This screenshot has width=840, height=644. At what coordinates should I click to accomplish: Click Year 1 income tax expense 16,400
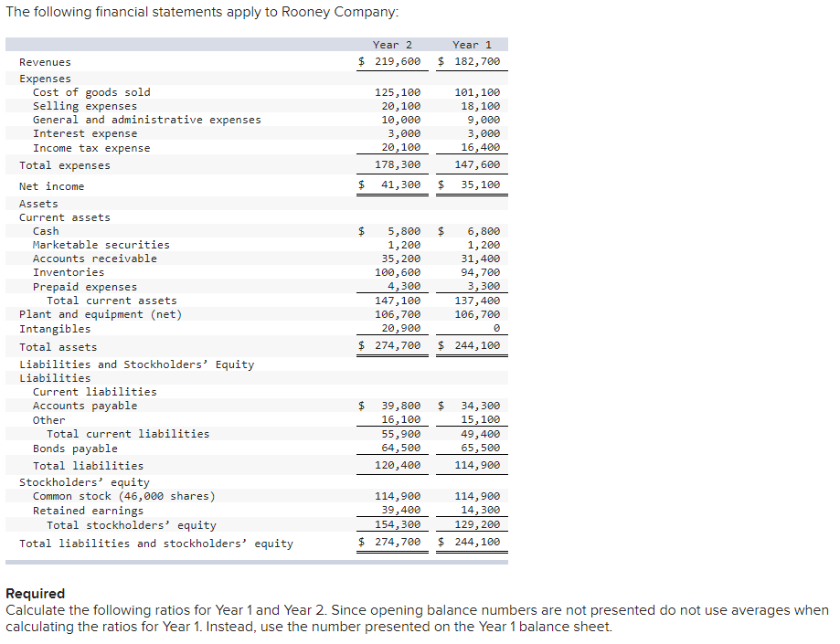(x=481, y=147)
